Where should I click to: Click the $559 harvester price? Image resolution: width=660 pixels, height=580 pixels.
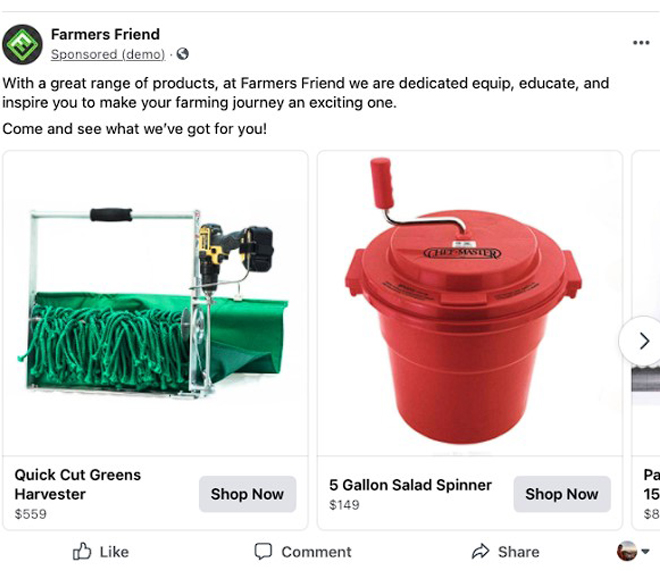[30, 514]
